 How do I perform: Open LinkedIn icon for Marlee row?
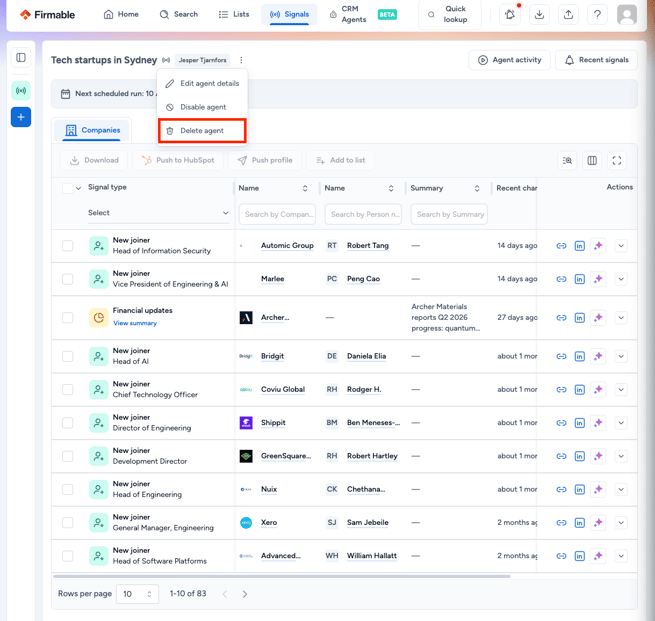tap(579, 279)
